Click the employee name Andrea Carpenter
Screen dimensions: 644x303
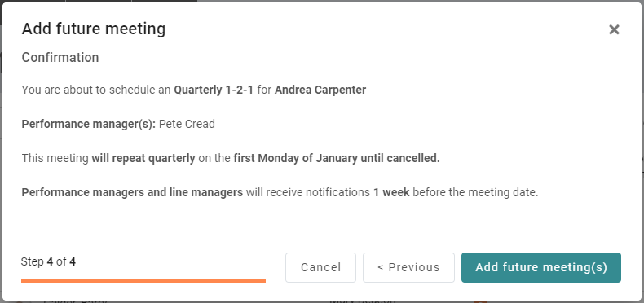320,90
